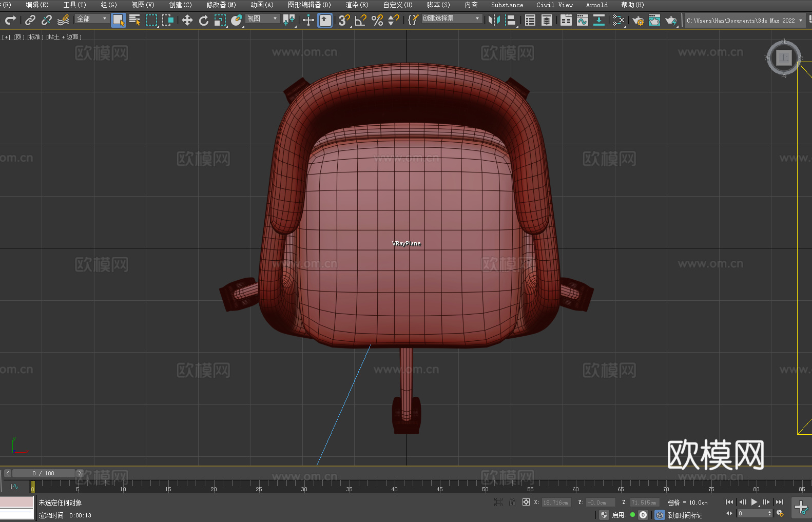Viewport: 812px width, 522px height.
Task: Open the Substance menu
Action: (x=507, y=5)
